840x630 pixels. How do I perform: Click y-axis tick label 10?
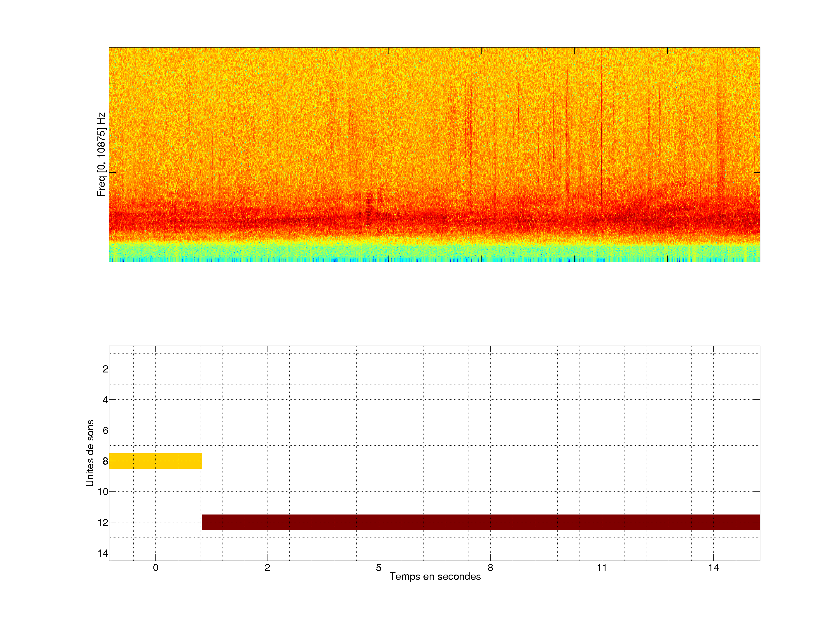[x=103, y=492]
